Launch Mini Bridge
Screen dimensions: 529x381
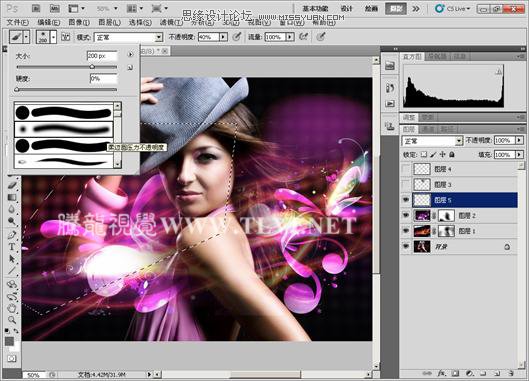(55, 8)
